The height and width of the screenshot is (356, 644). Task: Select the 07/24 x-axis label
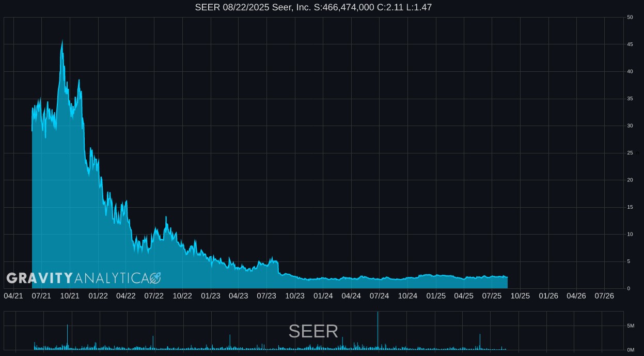point(379,296)
